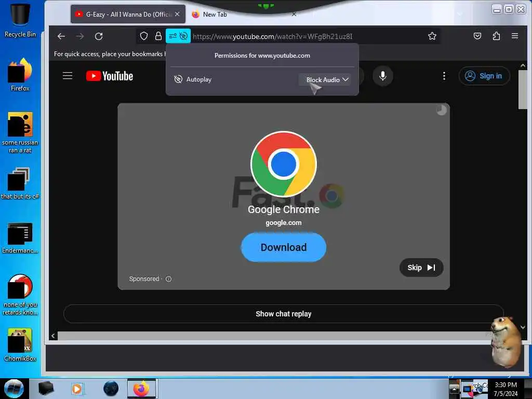The width and height of the screenshot is (532, 399).
Task: Expand the Block Audio autoplay dropdown
Action: pos(325,79)
